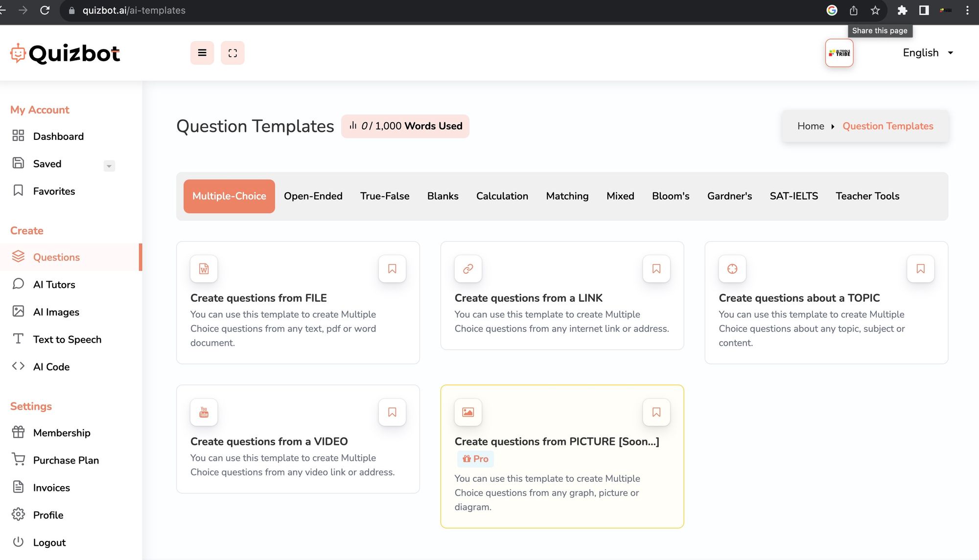This screenshot has height=560, width=979.
Task: Bookmark the Create questions from a VIDEO template
Action: coord(392,412)
